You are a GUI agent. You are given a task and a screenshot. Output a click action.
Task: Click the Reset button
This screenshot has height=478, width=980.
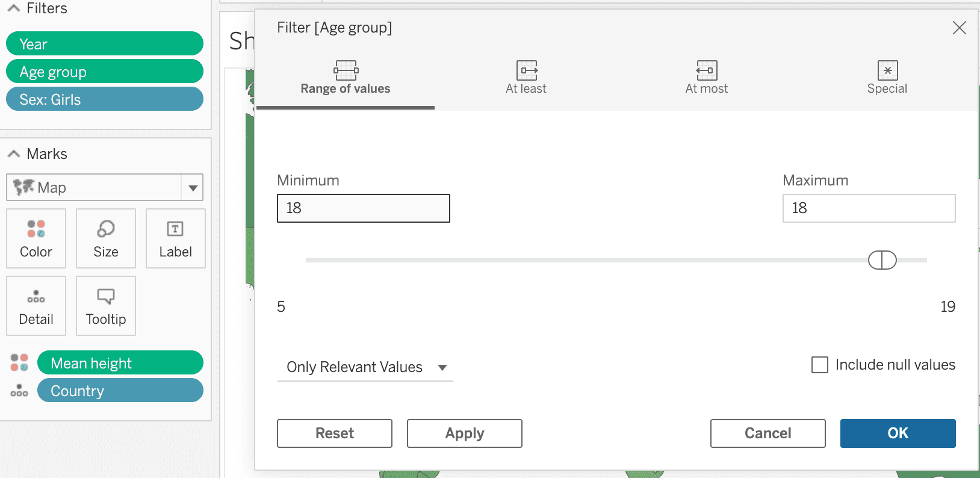pos(335,433)
